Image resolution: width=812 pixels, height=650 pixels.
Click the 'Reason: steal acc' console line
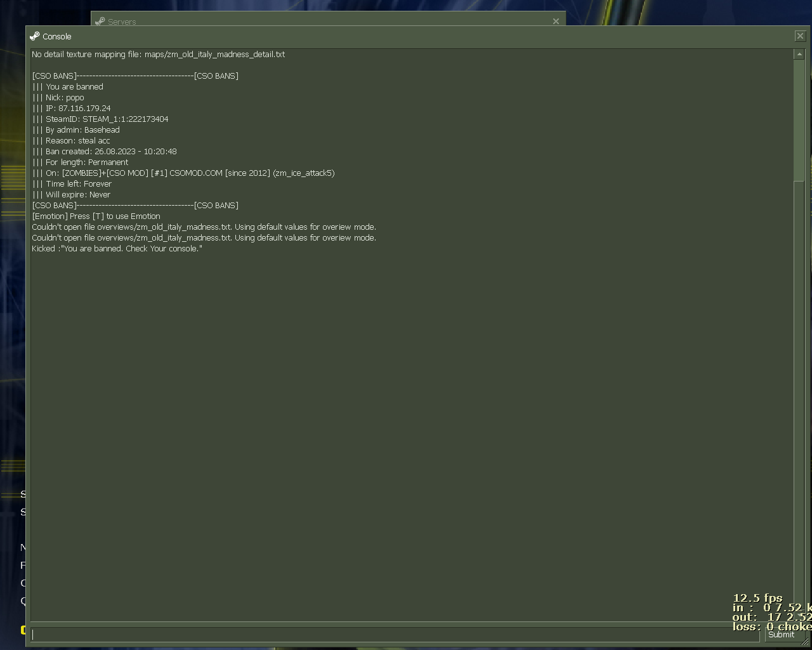click(x=77, y=141)
